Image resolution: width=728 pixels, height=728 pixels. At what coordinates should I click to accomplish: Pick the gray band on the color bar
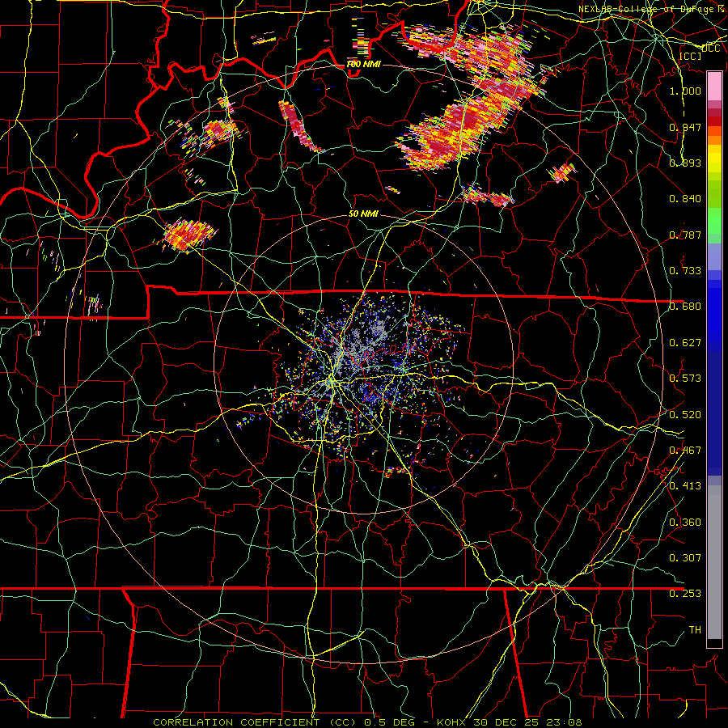(x=714, y=562)
